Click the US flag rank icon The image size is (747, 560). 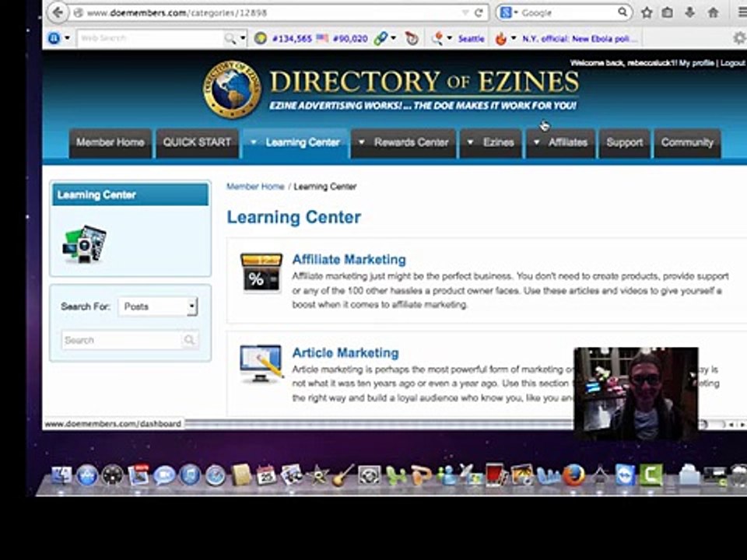coord(322,38)
